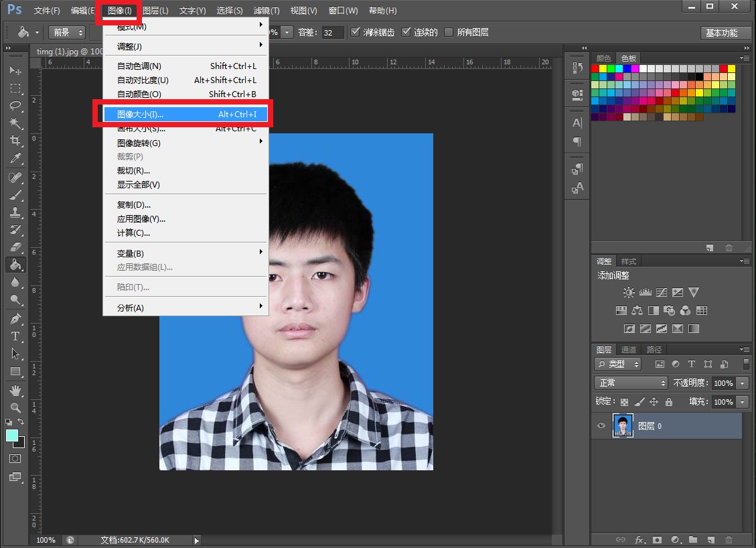The height and width of the screenshot is (548, 756).
Task: Uncheck the 连续的 contiguous checkbox
Action: 406,32
